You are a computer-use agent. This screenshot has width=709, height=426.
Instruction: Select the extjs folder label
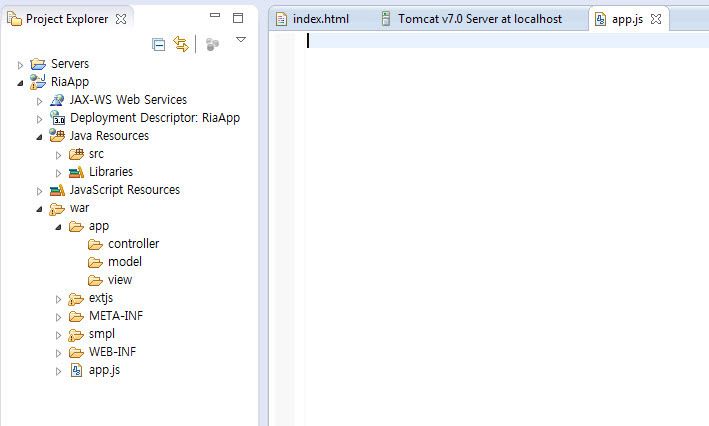(x=101, y=298)
